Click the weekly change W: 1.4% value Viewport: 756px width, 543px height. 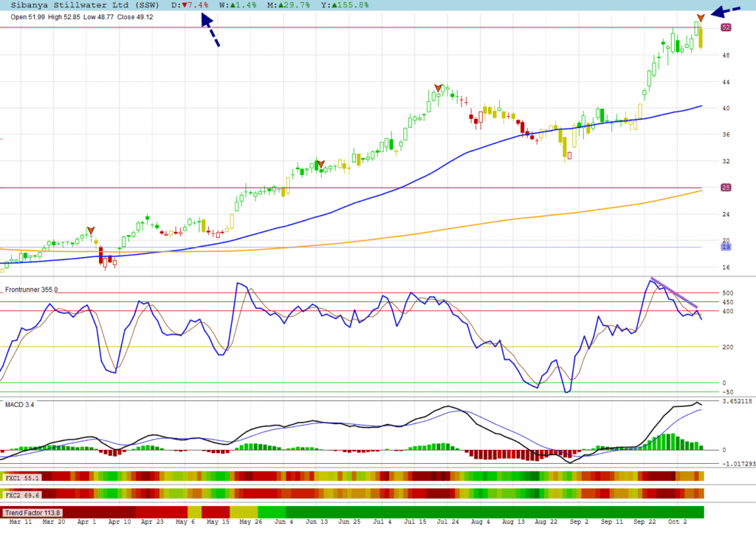(x=236, y=4)
